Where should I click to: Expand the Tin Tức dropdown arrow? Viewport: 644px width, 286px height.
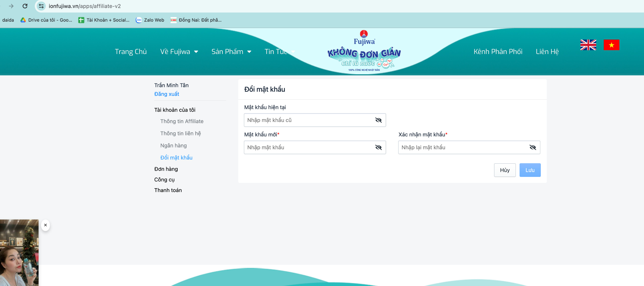293,52
